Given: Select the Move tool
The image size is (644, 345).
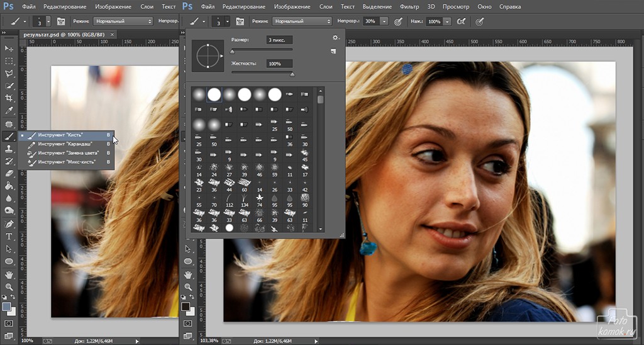Looking at the screenshot, I should click(x=9, y=48).
